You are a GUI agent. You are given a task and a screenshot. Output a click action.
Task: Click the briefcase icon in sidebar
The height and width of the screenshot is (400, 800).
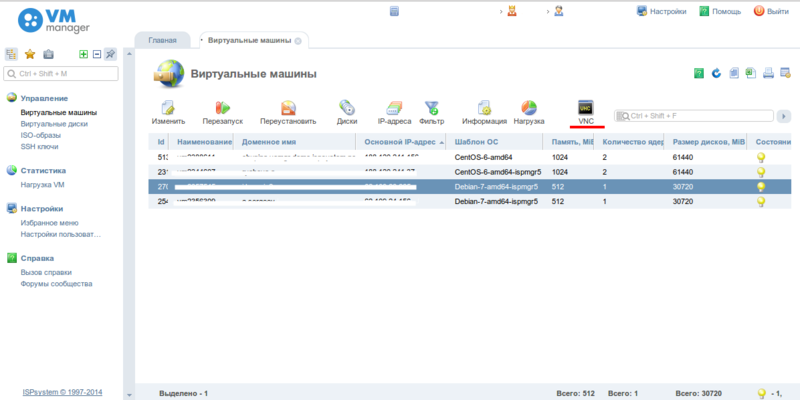pos(48,54)
